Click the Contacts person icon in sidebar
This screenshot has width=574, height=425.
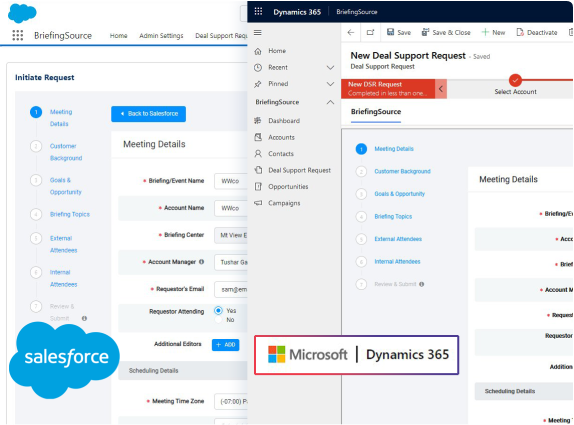[258, 154]
